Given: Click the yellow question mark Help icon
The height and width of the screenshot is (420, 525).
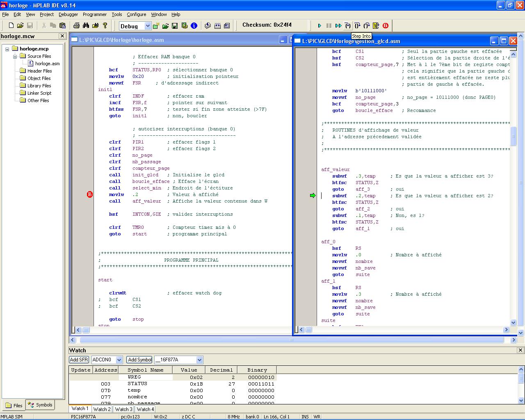Looking at the screenshot, I should pos(105,26).
